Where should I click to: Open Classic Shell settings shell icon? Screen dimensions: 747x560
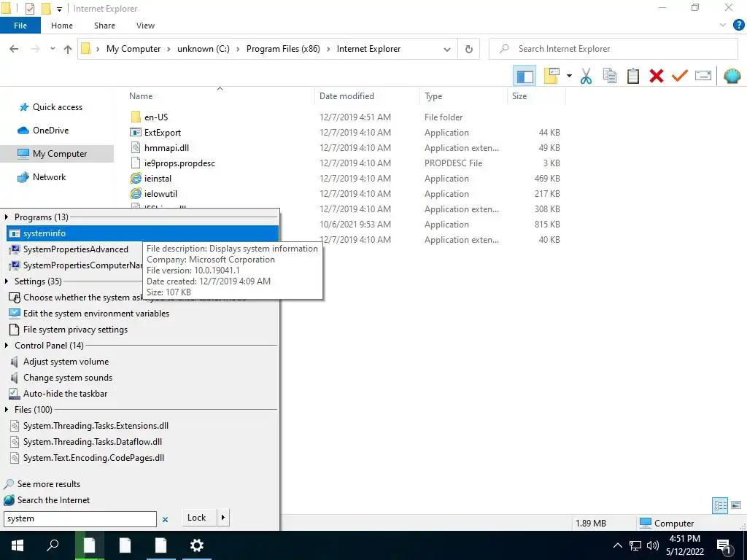[x=732, y=76]
